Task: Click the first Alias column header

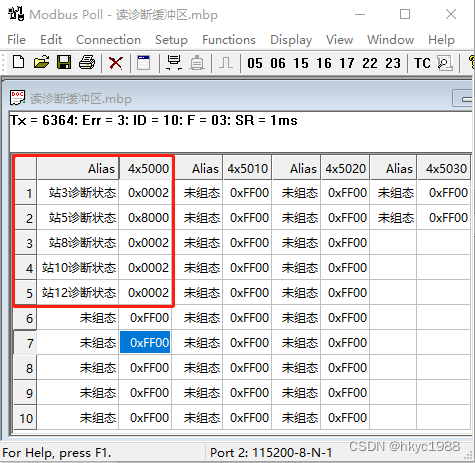Action: pos(78,168)
